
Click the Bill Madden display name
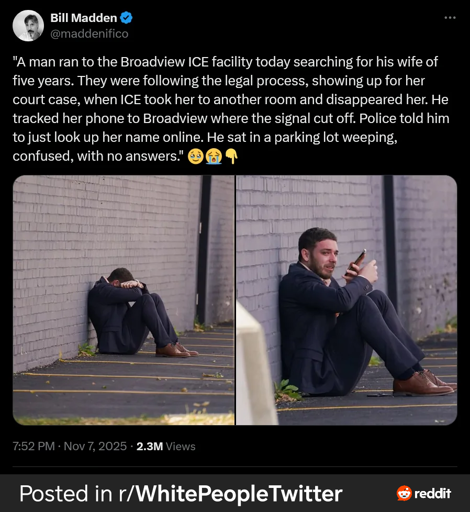point(84,18)
